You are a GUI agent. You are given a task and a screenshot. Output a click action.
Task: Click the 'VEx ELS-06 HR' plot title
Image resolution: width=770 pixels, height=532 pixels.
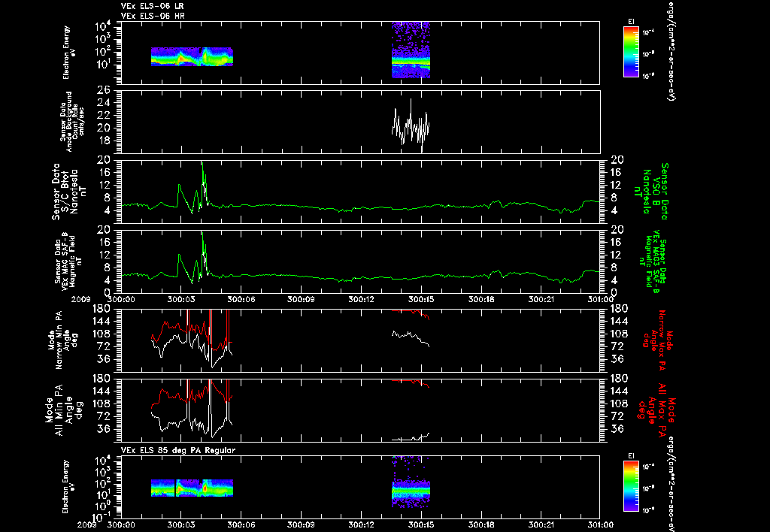click(153, 16)
